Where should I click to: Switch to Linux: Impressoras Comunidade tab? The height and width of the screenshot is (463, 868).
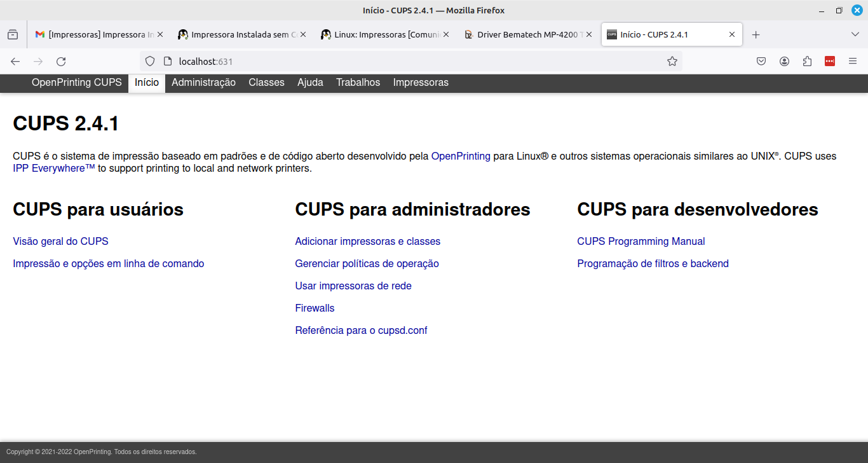click(386, 35)
